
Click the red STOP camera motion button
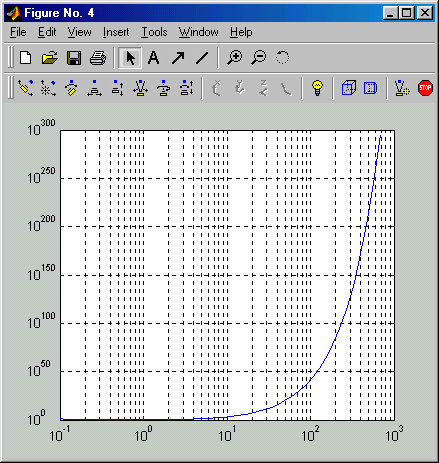coord(425,88)
